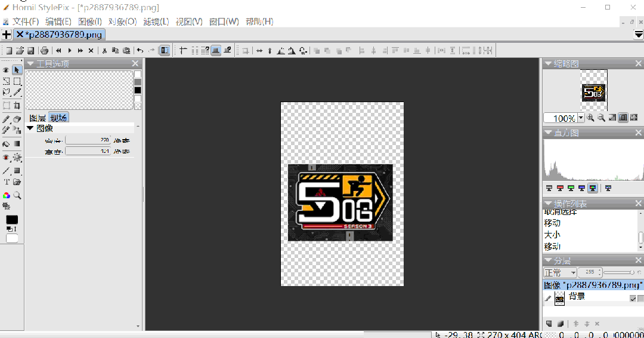Select the Text tool
The image size is (644, 338).
(6, 182)
